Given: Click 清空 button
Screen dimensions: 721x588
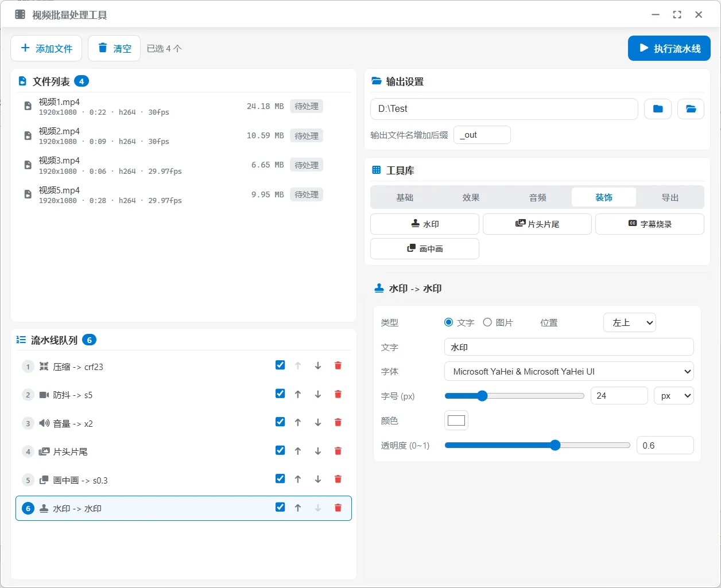Looking at the screenshot, I should pos(114,49).
